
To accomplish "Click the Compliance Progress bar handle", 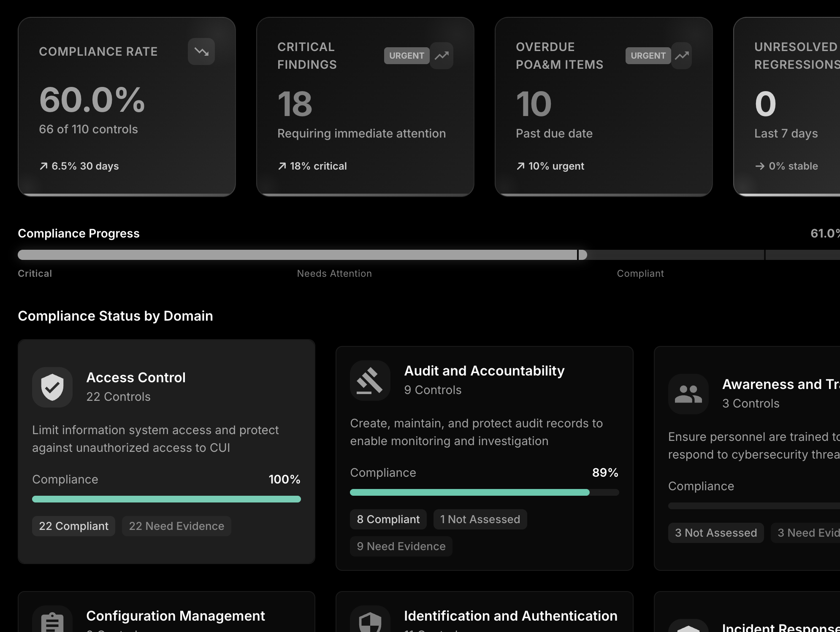I will tap(583, 255).
